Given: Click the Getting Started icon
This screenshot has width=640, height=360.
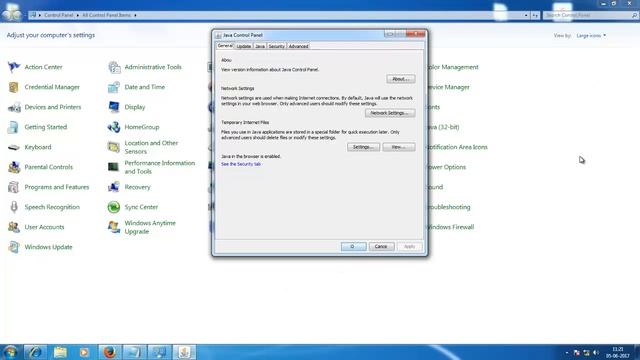Looking at the screenshot, I should point(14,127).
